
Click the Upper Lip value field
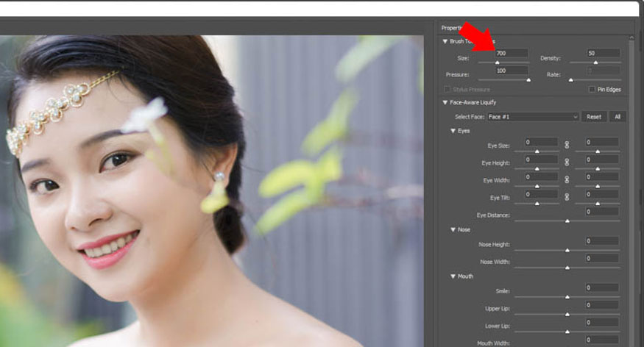pyautogui.click(x=602, y=305)
